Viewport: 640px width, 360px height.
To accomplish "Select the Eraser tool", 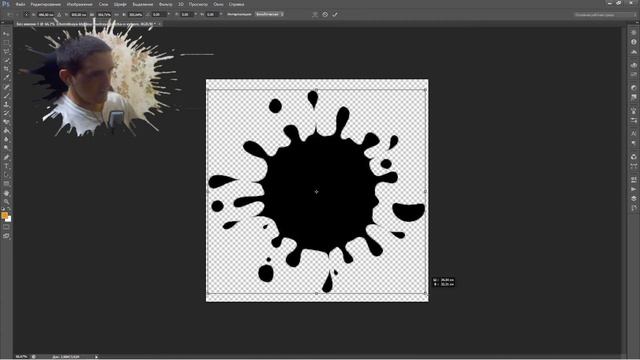I will (x=6, y=122).
